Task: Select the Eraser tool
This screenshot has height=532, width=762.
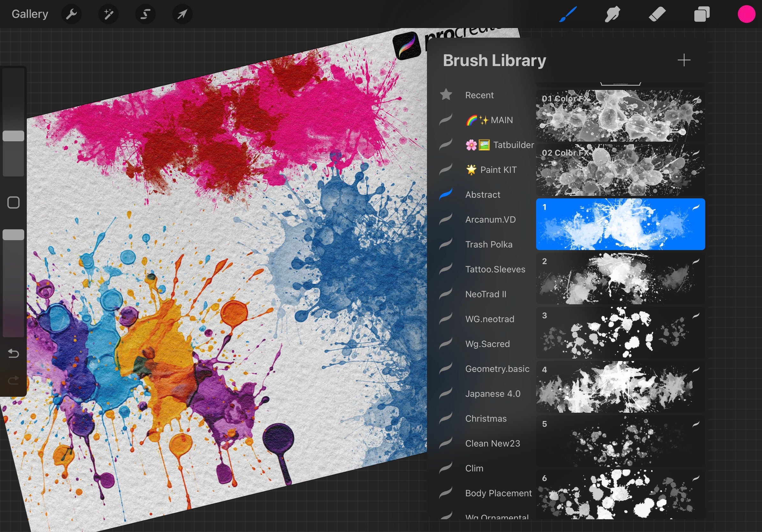Action: [x=657, y=14]
